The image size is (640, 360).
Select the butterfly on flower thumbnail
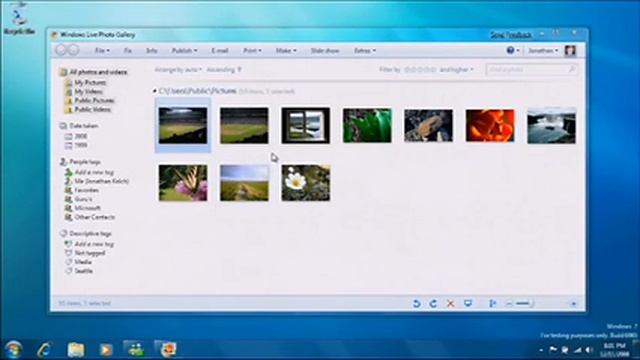(x=183, y=183)
